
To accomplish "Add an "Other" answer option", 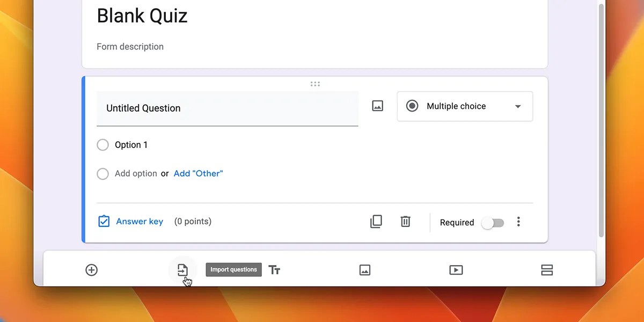I will pos(198,173).
